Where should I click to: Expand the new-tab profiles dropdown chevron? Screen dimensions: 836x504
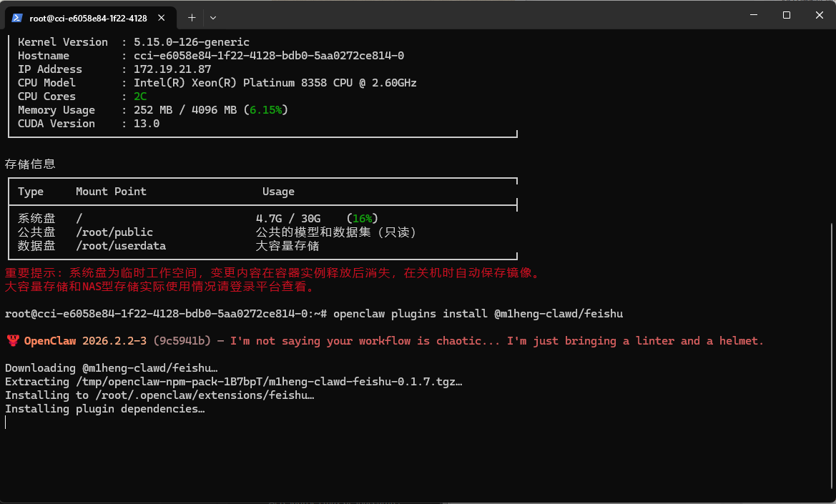[x=213, y=17]
